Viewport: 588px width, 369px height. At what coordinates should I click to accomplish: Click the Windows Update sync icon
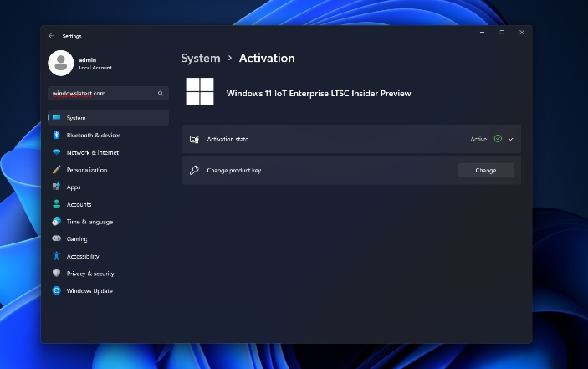click(56, 291)
